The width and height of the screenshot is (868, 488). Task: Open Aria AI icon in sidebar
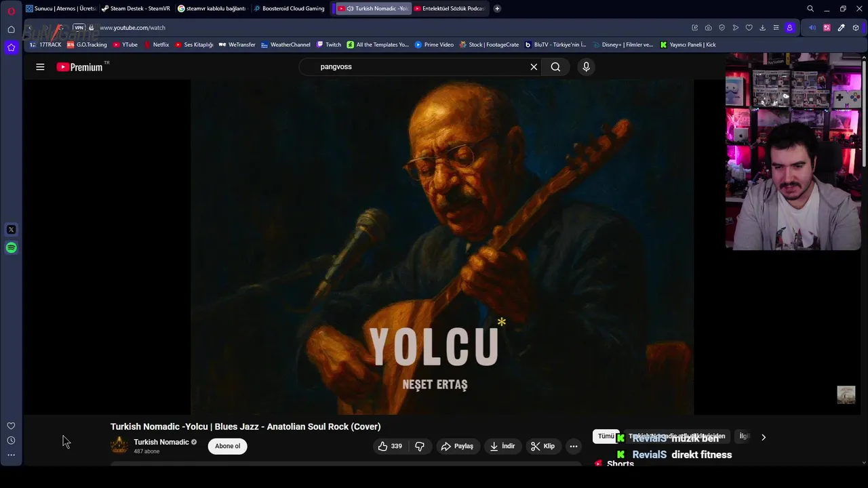tap(11, 47)
